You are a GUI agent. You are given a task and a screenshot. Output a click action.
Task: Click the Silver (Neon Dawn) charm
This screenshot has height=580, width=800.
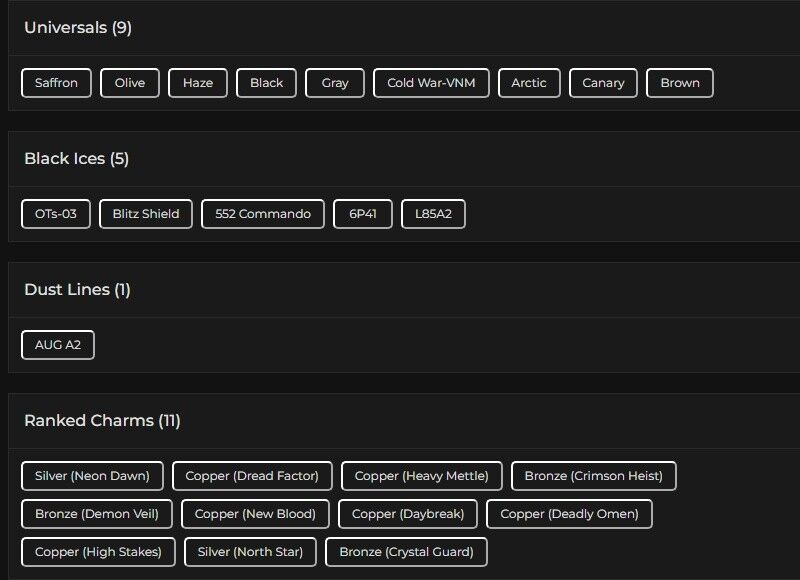92,476
